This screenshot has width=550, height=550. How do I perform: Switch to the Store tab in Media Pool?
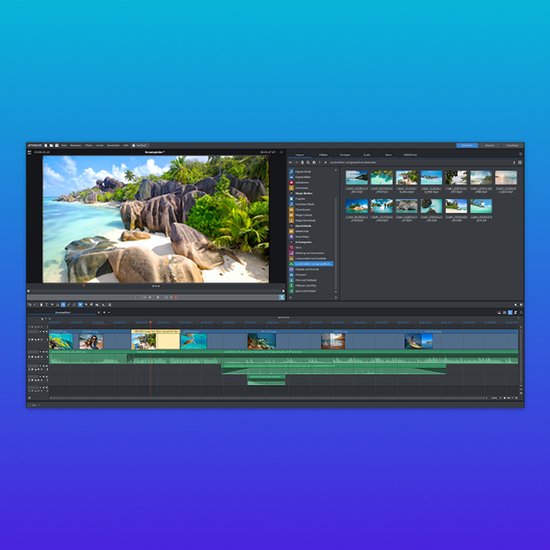pyautogui.click(x=389, y=155)
